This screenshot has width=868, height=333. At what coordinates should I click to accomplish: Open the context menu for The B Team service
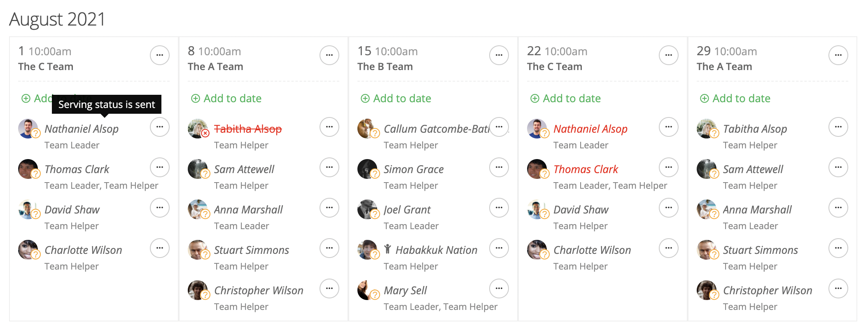pyautogui.click(x=499, y=55)
